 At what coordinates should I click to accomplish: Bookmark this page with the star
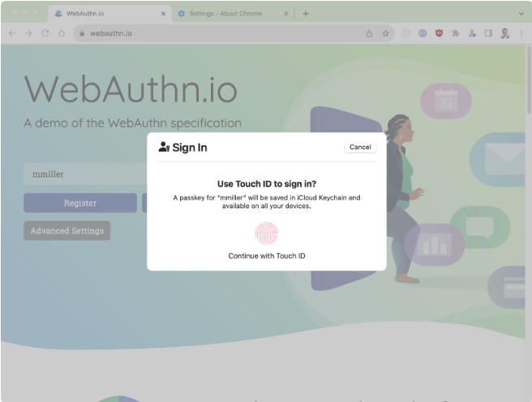pyautogui.click(x=385, y=33)
